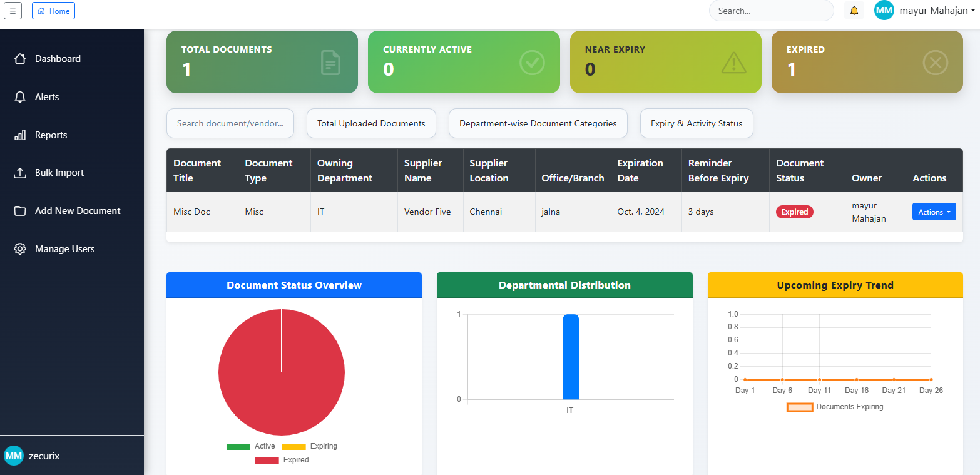
Task: Toggle the Expiring legend in pie chart
Action: (310, 446)
